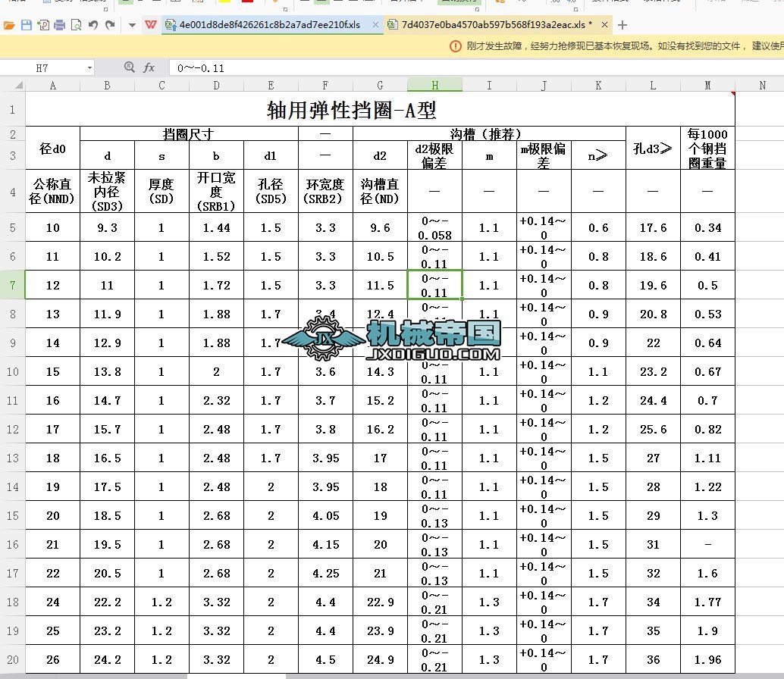The height and width of the screenshot is (679, 784).
Task: Open the insert function fx button
Action: pos(149,67)
